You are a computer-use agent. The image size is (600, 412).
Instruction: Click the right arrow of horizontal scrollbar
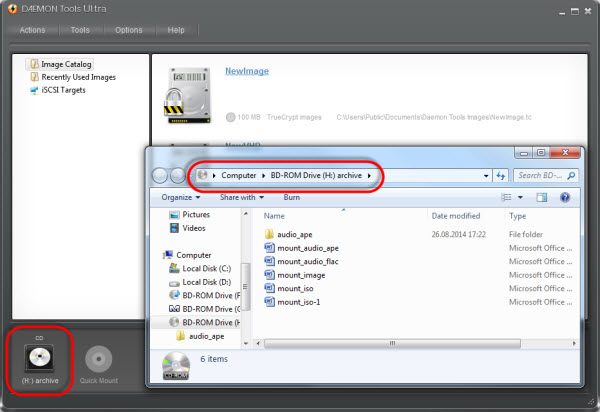pyautogui.click(x=574, y=344)
